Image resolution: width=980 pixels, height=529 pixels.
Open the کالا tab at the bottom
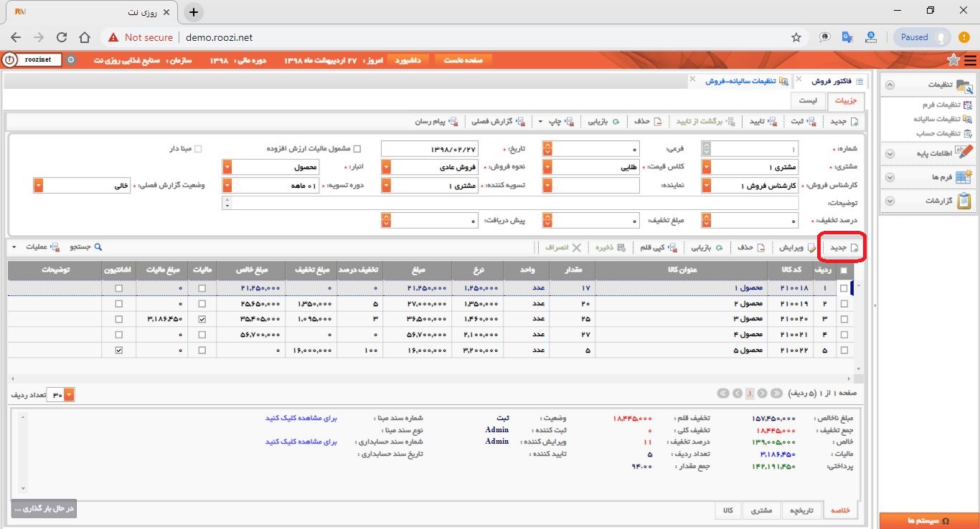click(727, 510)
